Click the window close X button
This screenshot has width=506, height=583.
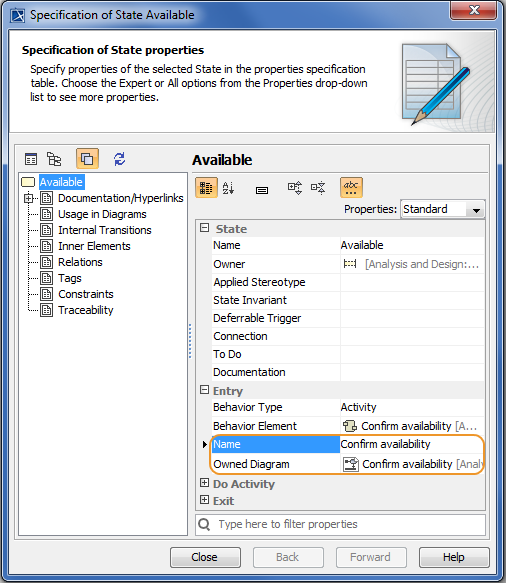[474, 10]
